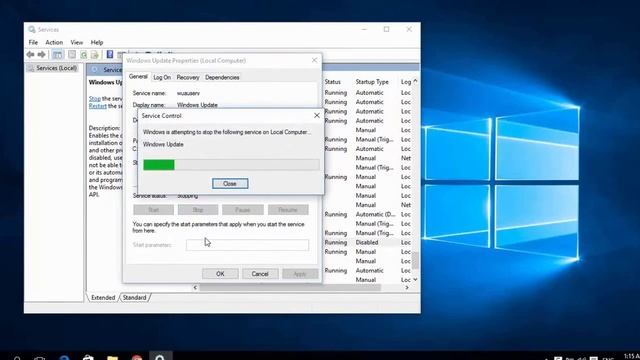Click Close in the Service Control dialog
Screen dimensions: 640x360
coord(230,184)
